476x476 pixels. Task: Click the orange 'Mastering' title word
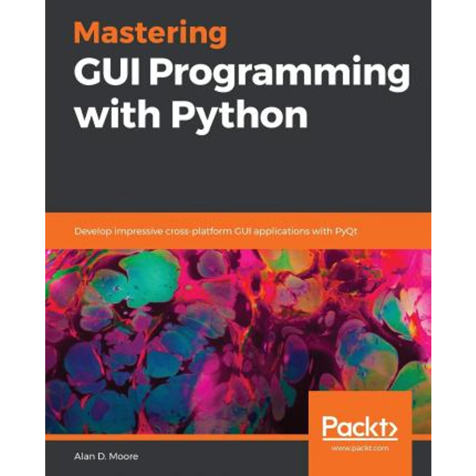(x=151, y=34)
